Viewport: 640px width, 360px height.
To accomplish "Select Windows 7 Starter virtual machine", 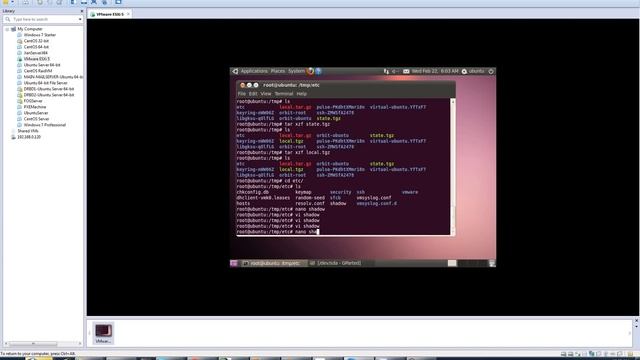I will (40, 35).
